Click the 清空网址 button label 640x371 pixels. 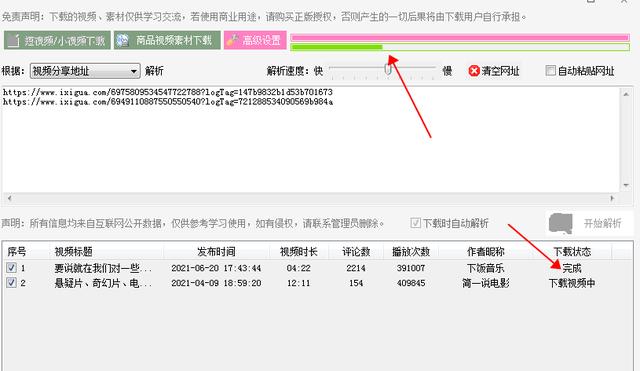(500, 71)
